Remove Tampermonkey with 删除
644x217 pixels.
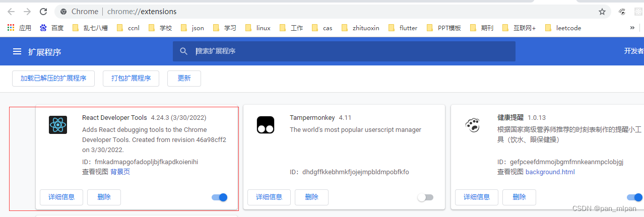tap(311, 197)
